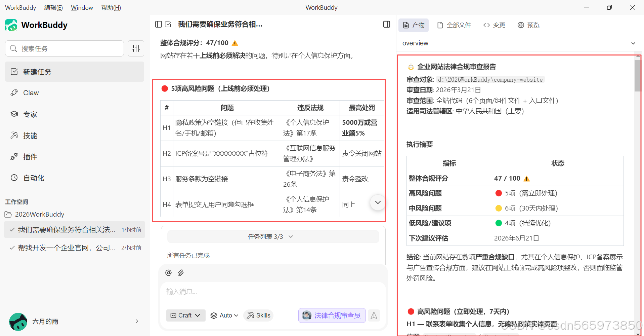Viewport: 644px width, 336px height.
Task: Toggle the right panel layout icon
Action: 387,24
